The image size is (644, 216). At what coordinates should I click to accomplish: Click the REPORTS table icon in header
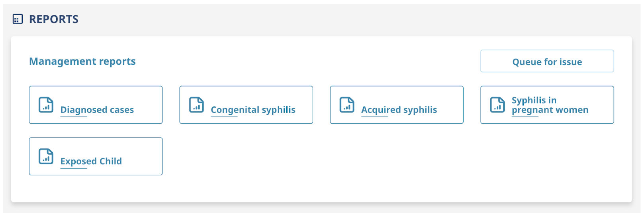click(17, 19)
